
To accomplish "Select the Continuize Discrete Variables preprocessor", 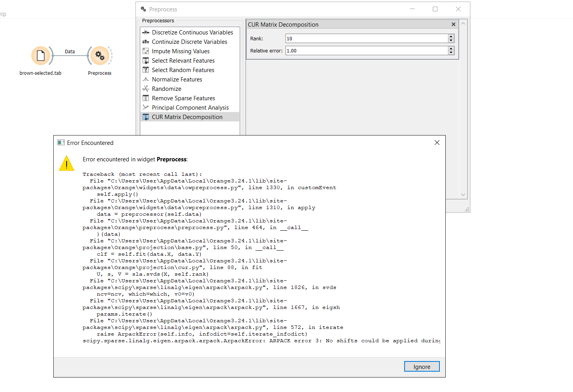I will (x=189, y=42).
